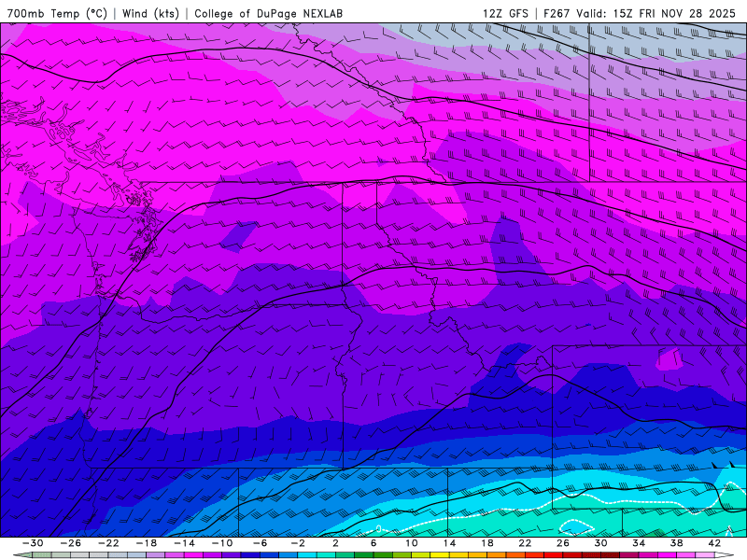The height and width of the screenshot is (560, 747).
Task: Click the 38 label on the color scale
Action: [676, 543]
